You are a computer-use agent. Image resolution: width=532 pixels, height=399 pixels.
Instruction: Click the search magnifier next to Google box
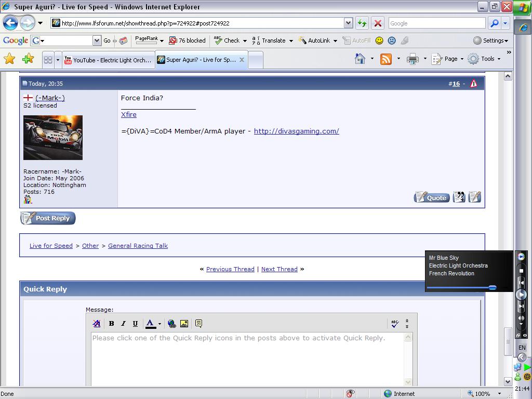(x=495, y=23)
